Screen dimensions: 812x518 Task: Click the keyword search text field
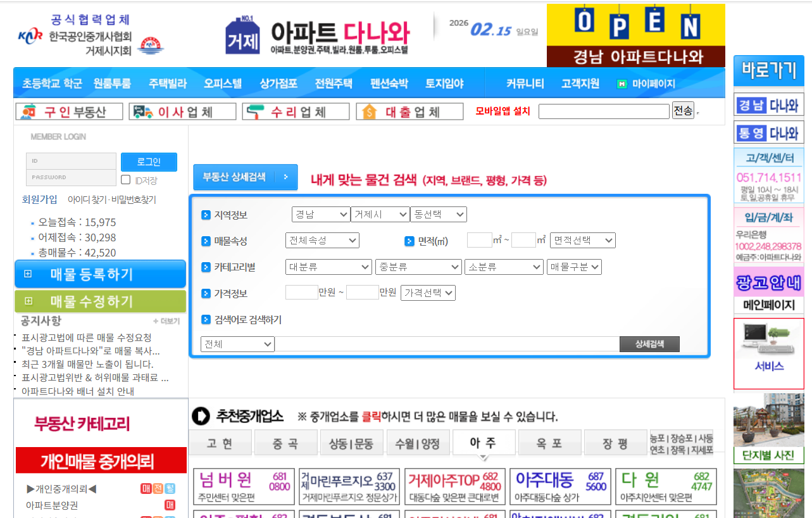pyautogui.click(x=447, y=344)
